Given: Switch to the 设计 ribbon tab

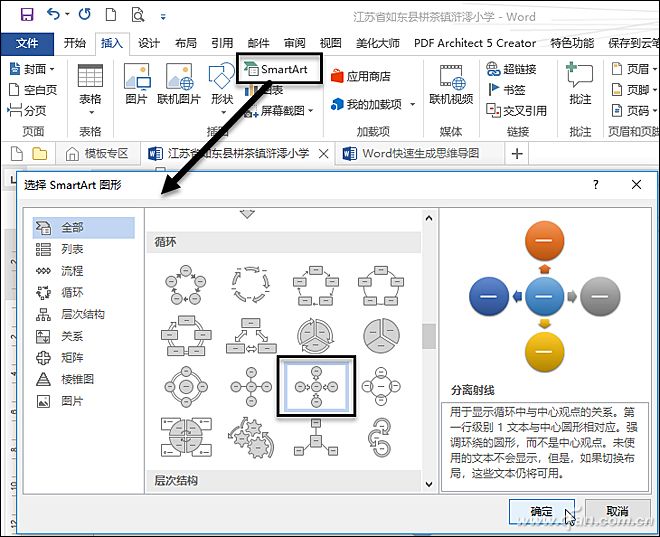Looking at the screenshot, I should pos(149,43).
